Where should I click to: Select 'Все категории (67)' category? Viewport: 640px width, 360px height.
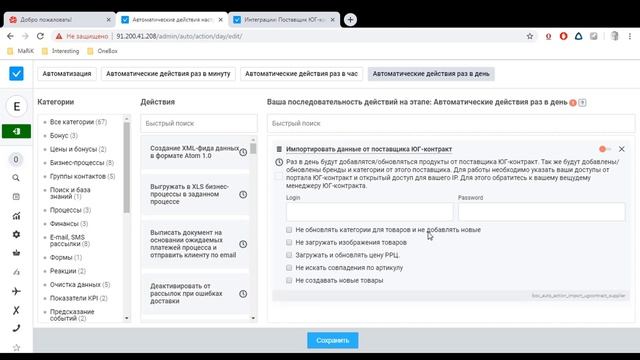pyautogui.click(x=78, y=122)
